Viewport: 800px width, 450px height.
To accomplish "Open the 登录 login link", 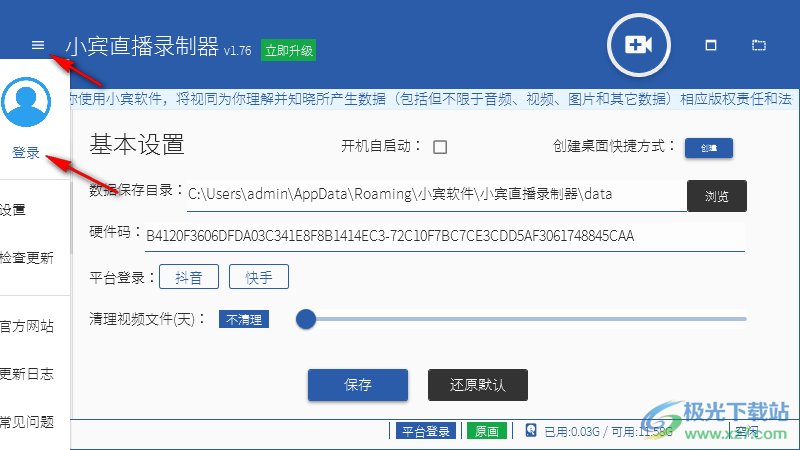I will click(26, 152).
